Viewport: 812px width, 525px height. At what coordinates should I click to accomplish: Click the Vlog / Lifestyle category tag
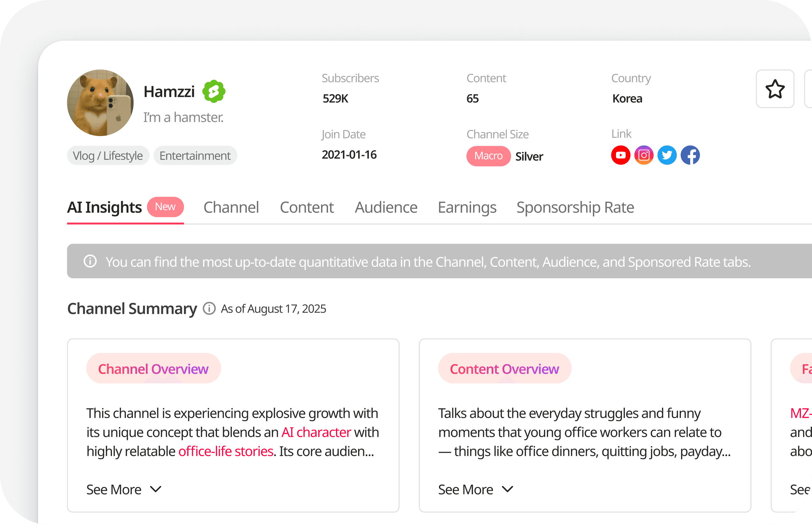point(108,156)
